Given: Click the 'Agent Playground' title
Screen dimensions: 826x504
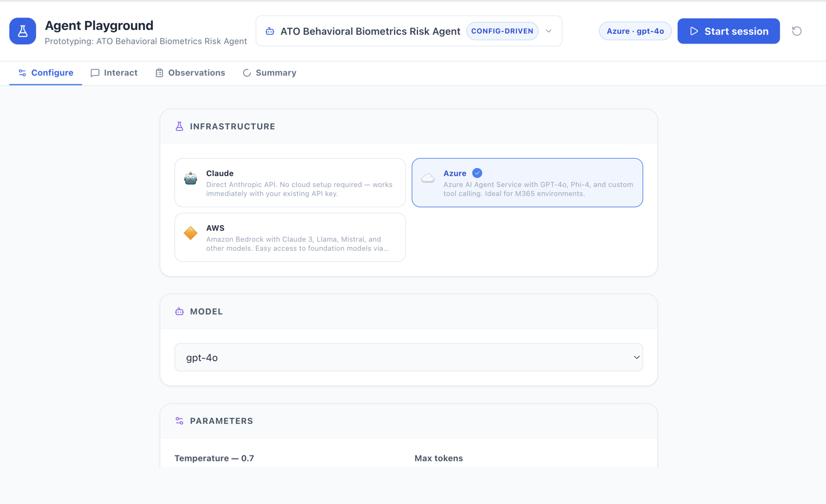Looking at the screenshot, I should (99, 25).
